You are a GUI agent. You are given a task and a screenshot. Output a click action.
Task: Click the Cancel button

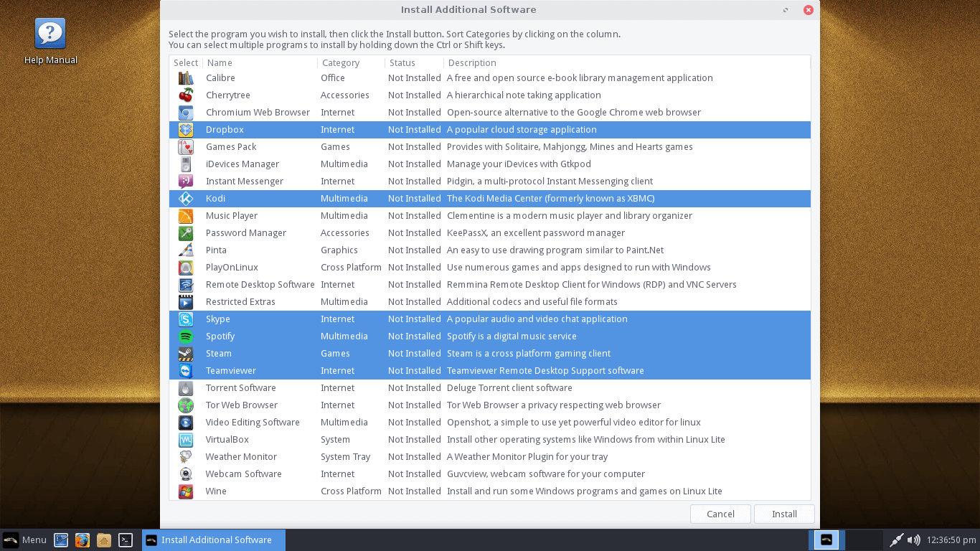tap(720, 514)
